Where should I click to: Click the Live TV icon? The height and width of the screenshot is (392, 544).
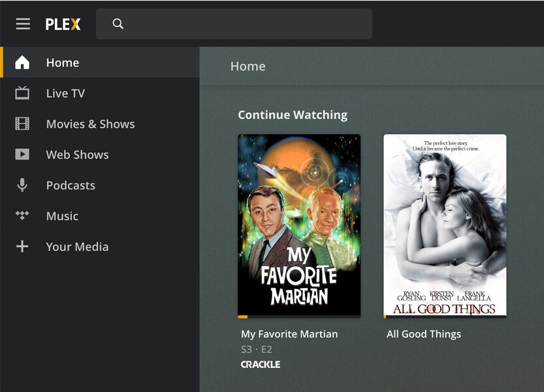(22, 93)
